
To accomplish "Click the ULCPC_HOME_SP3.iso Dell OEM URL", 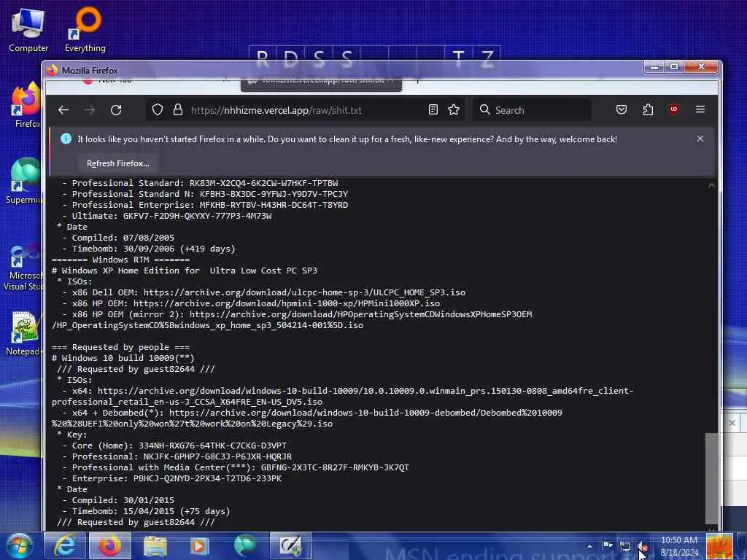I will 304,292.
